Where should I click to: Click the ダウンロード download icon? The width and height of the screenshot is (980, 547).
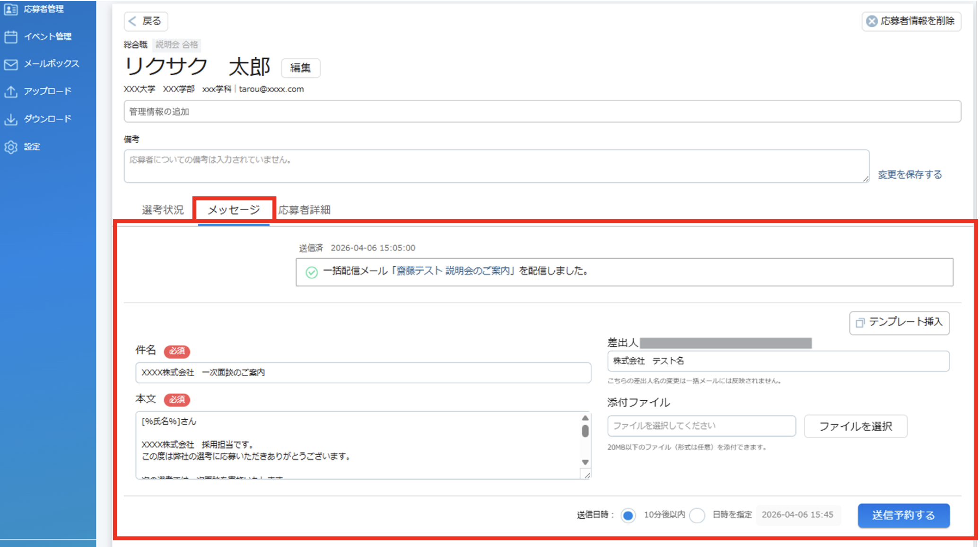tap(11, 119)
